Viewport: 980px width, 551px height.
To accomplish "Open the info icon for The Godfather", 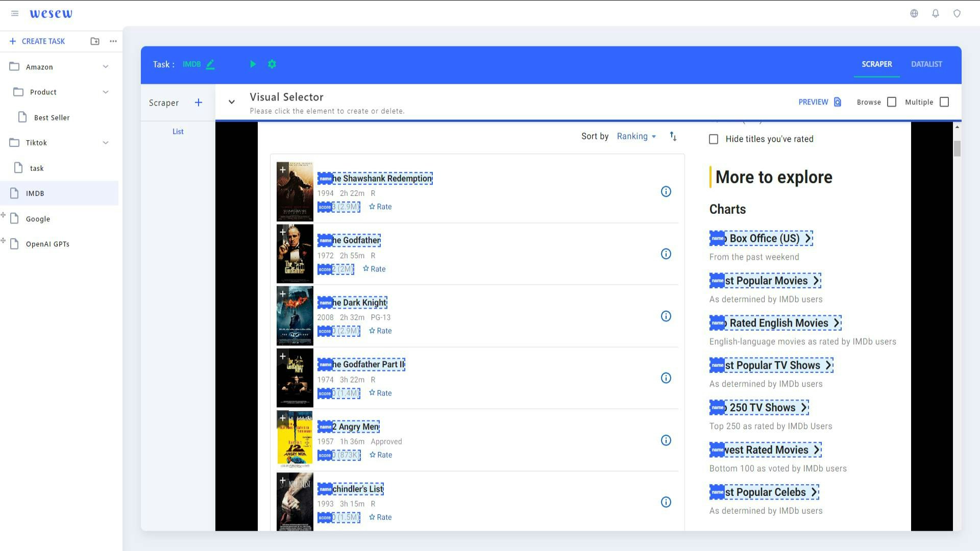I will (x=666, y=254).
